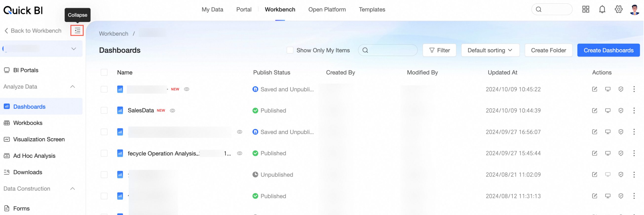Toggle the eye icon beside SalesData

[x=172, y=111]
